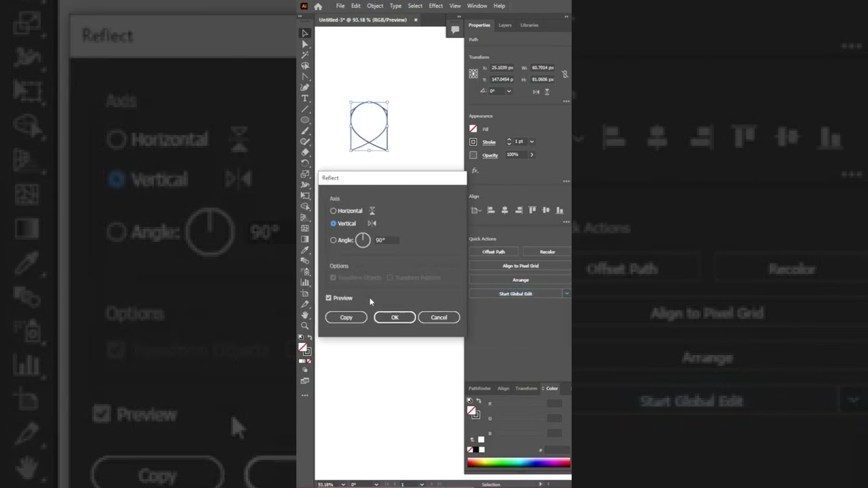Click Align to Pixel Grid button
Image resolution: width=868 pixels, height=488 pixels.
[520, 266]
